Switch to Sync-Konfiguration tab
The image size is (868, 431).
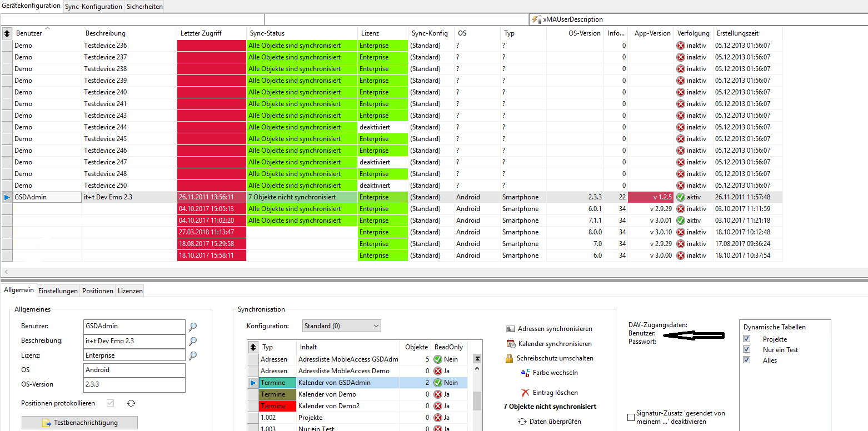(93, 7)
